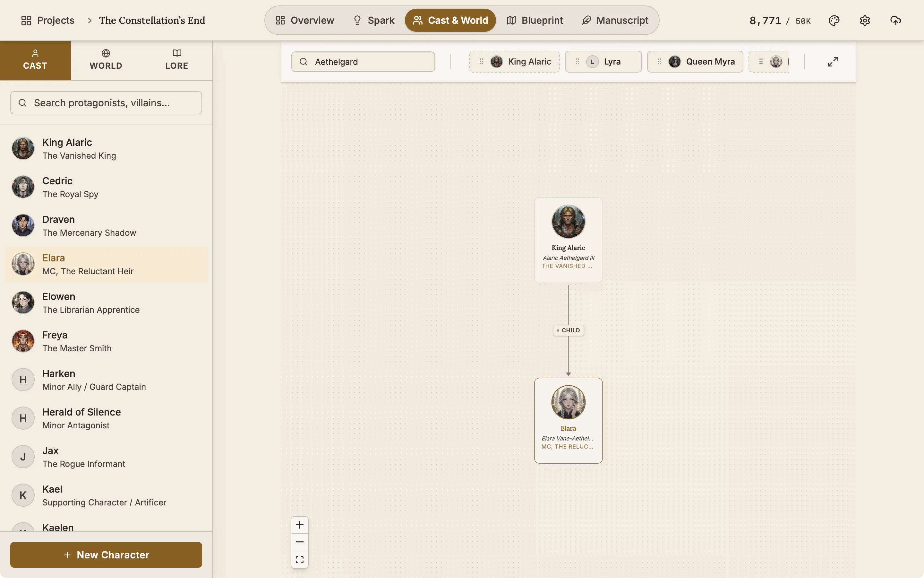Image resolution: width=924 pixels, height=578 pixels.
Task: Click the New Character button
Action: (106, 555)
